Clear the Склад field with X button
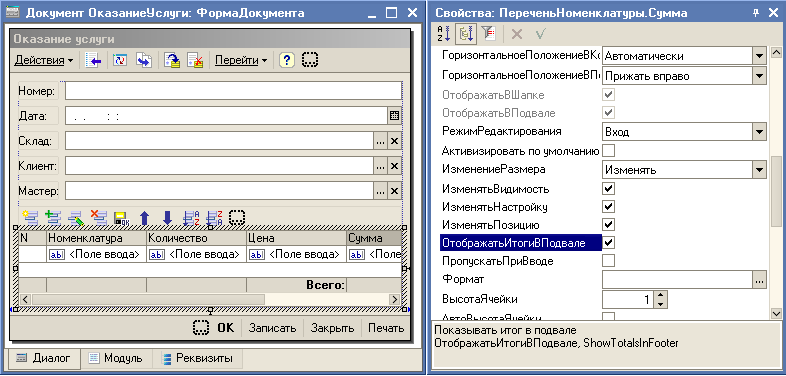The width and height of the screenshot is (786, 376). 395,141
